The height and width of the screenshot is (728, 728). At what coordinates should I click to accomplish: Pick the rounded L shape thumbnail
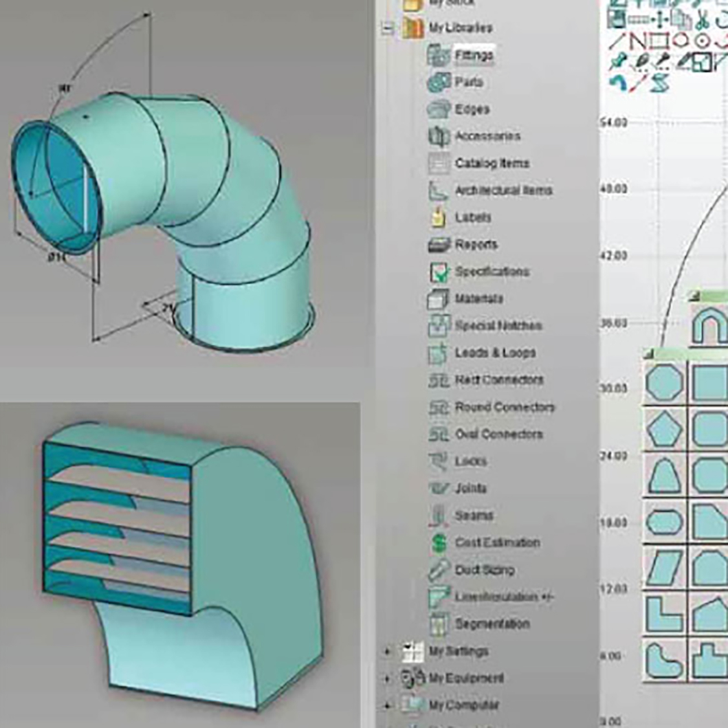click(x=665, y=660)
